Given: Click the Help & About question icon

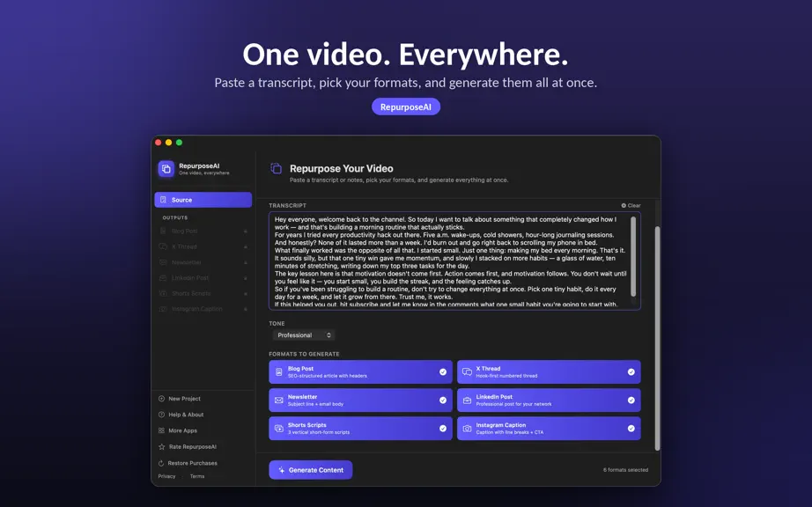Looking at the screenshot, I should (x=161, y=415).
